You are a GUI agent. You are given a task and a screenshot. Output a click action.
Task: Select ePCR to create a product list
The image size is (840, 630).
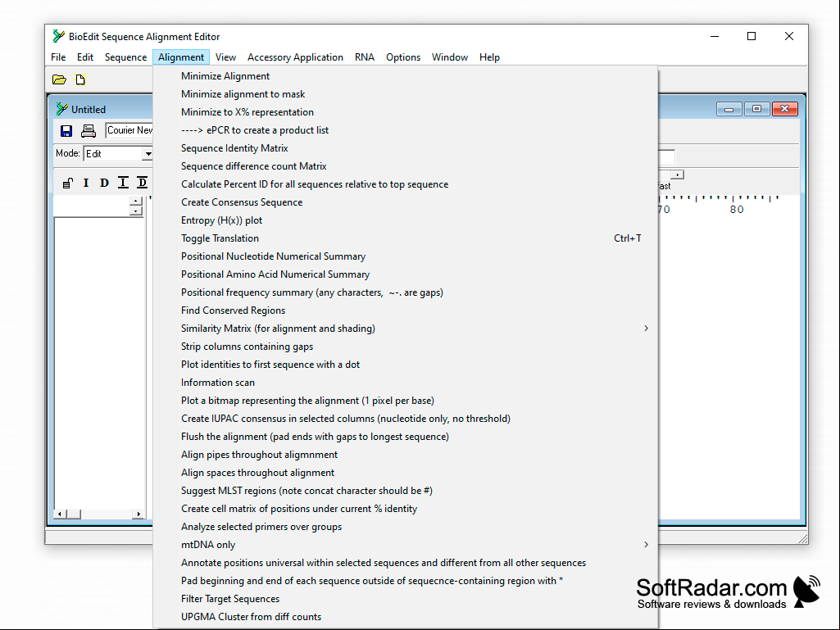coord(406,130)
